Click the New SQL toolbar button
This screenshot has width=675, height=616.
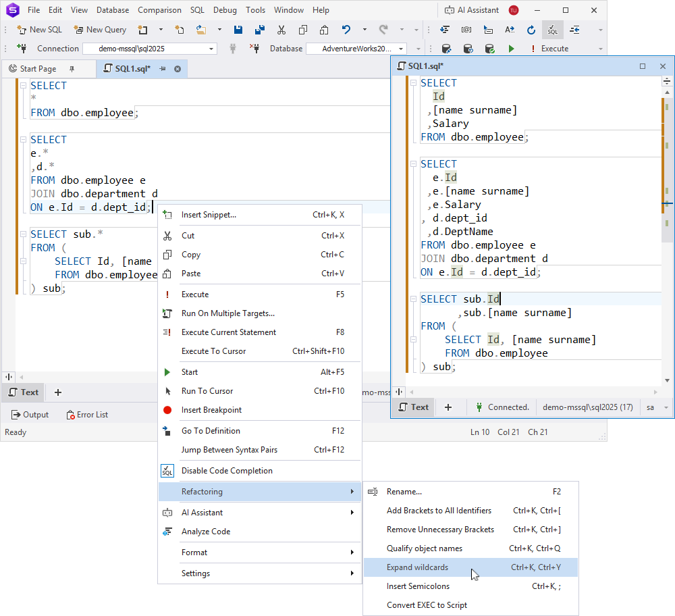[x=39, y=30]
